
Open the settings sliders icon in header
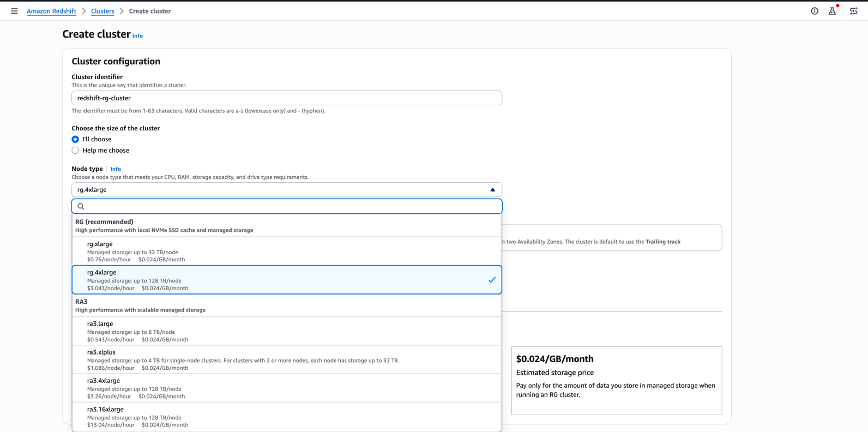coord(854,11)
